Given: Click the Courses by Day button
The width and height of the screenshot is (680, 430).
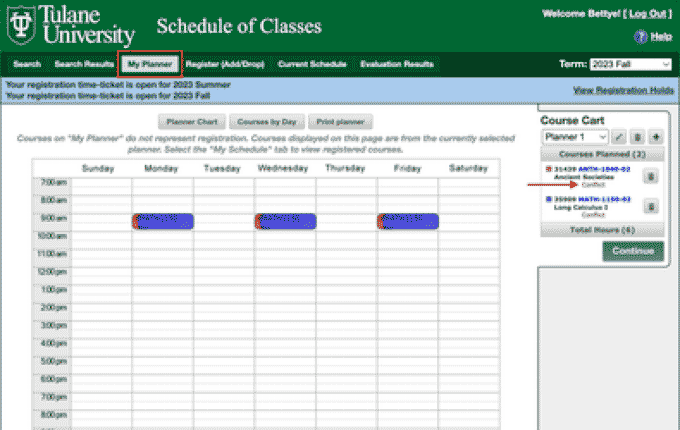Looking at the screenshot, I should pyautogui.click(x=267, y=122).
